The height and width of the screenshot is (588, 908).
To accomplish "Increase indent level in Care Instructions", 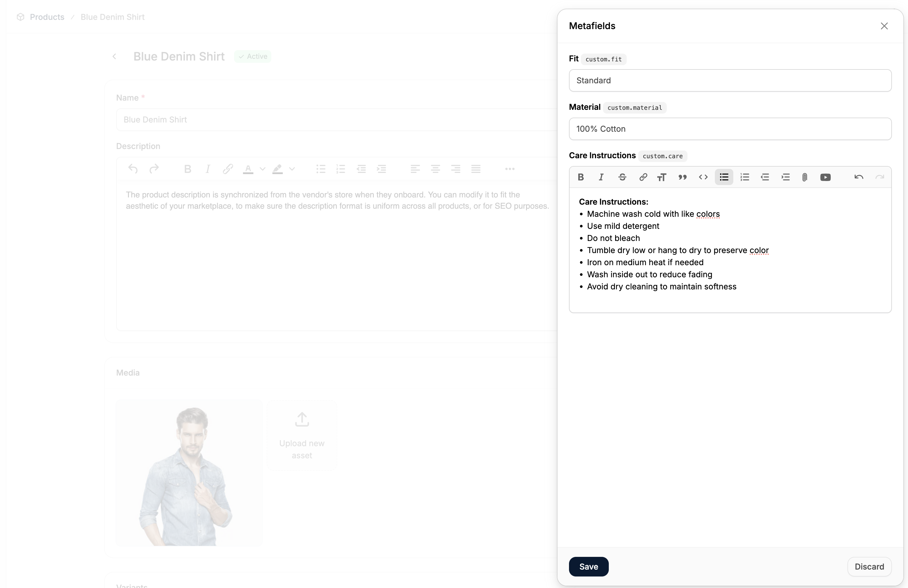I will [785, 177].
